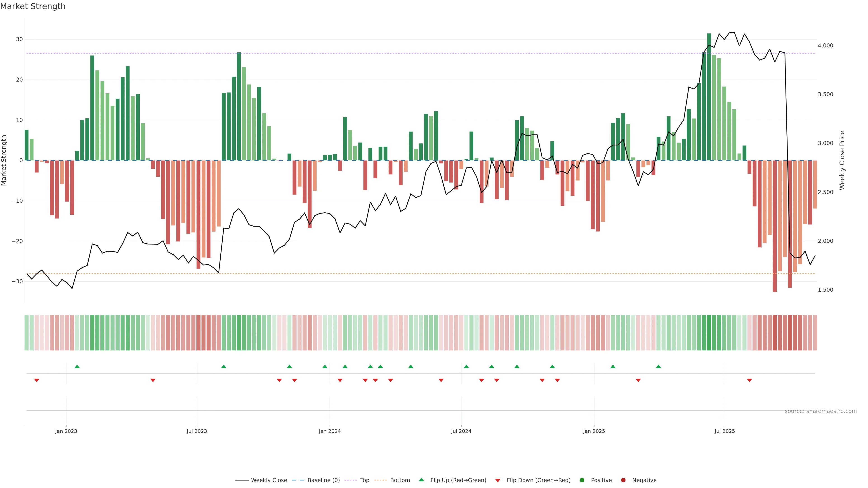Click the last red flip-down marker after Jul 2025

coord(749,380)
